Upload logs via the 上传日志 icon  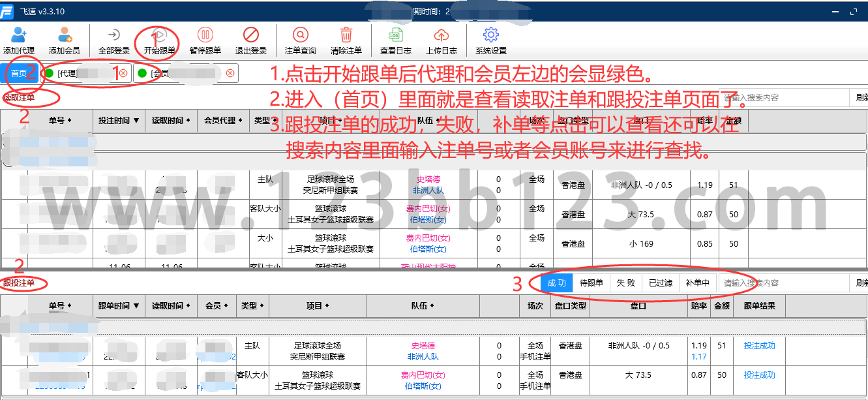tap(441, 35)
